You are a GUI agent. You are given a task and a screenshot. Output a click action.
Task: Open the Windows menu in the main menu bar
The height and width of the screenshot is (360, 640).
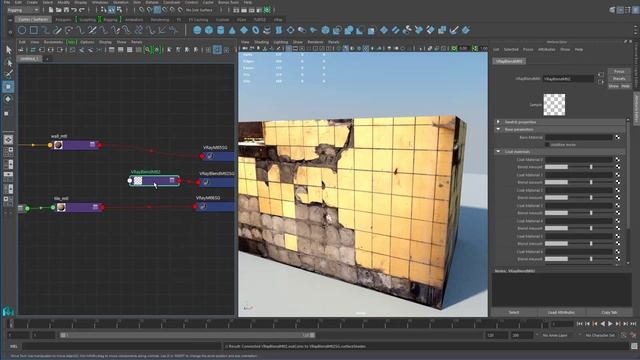tap(100, 2)
